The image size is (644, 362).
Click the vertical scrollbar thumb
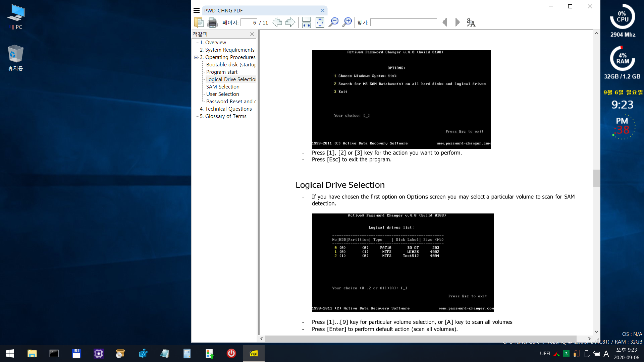(596, 178)
